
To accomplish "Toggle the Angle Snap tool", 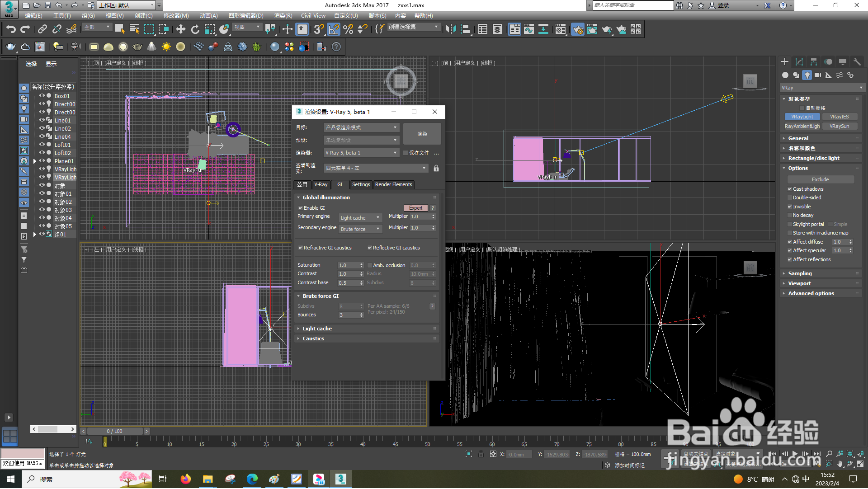I will coord(334,29).
